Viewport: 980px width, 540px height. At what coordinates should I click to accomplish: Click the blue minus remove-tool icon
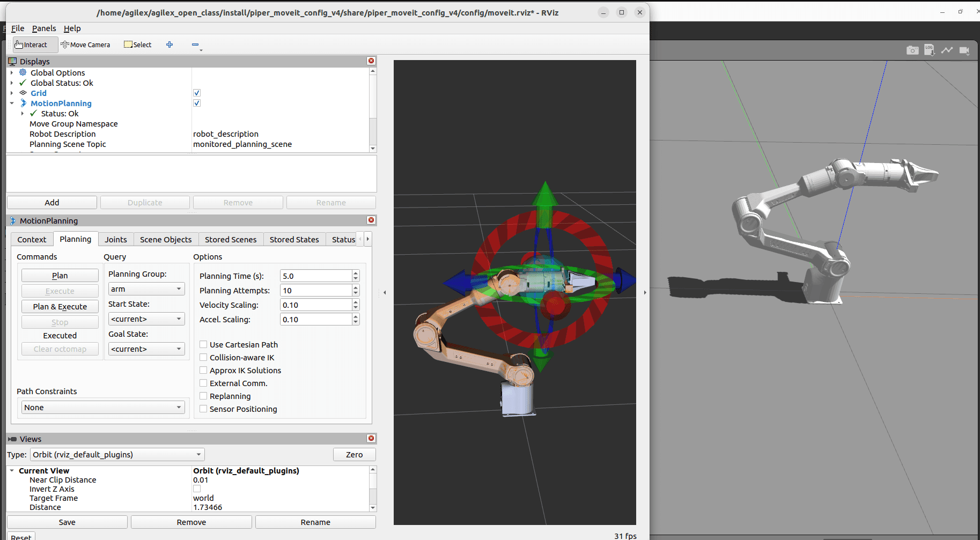point(195,45)
